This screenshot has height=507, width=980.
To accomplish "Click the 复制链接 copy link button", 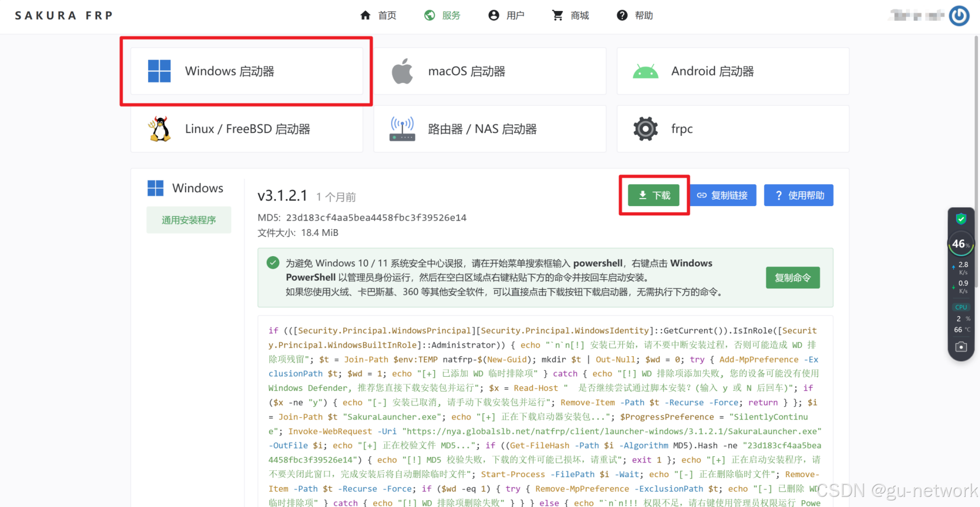I will pos(723,195).
